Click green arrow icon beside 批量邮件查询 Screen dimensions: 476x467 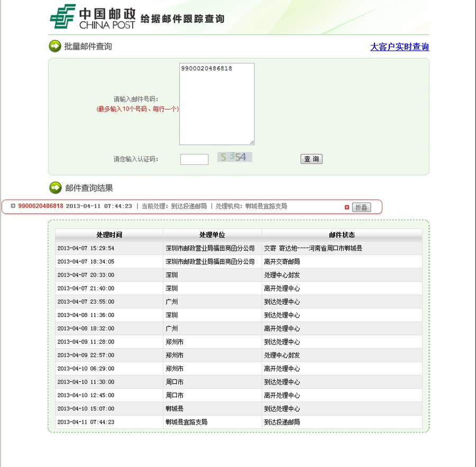(x=55, y=46)
